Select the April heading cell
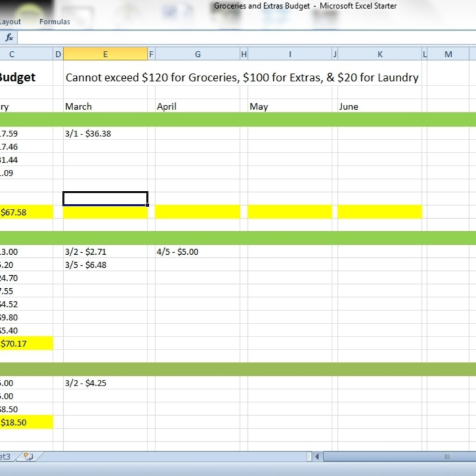Viewport: 476px width, 476px height. [x=198, y=106]
